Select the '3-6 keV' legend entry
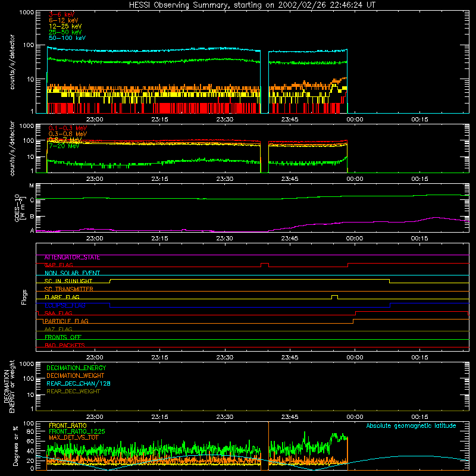This screenshot has width=476, height=476. pyautogui.click(x=62, y=14)
